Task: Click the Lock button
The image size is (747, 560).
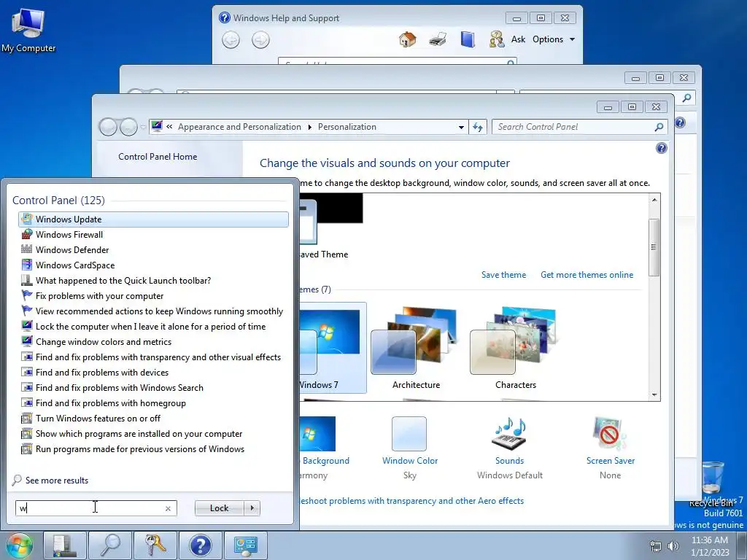Action: 219,508
